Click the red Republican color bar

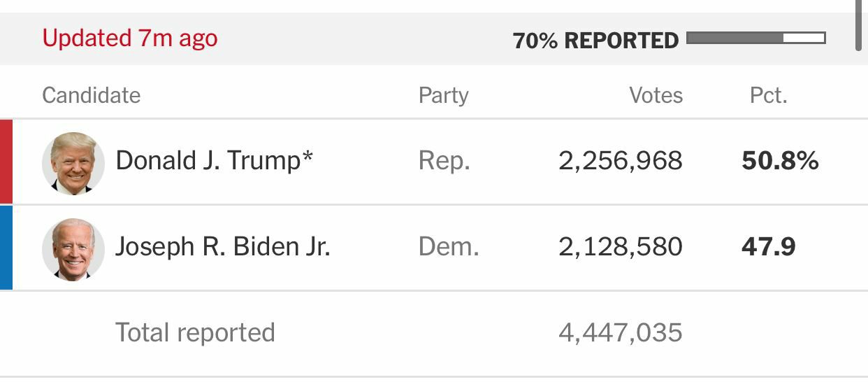click(x=6, y=162)
